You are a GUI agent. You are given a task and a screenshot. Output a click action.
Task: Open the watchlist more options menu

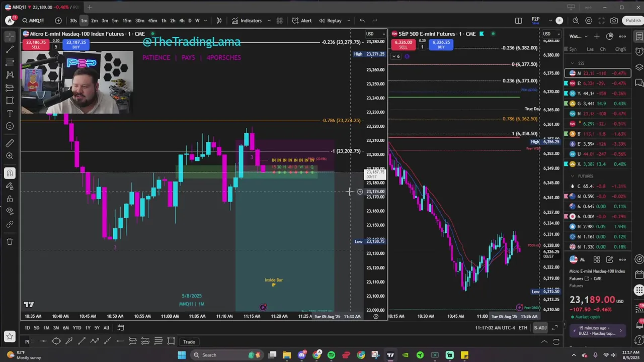(x=622, y=36)
